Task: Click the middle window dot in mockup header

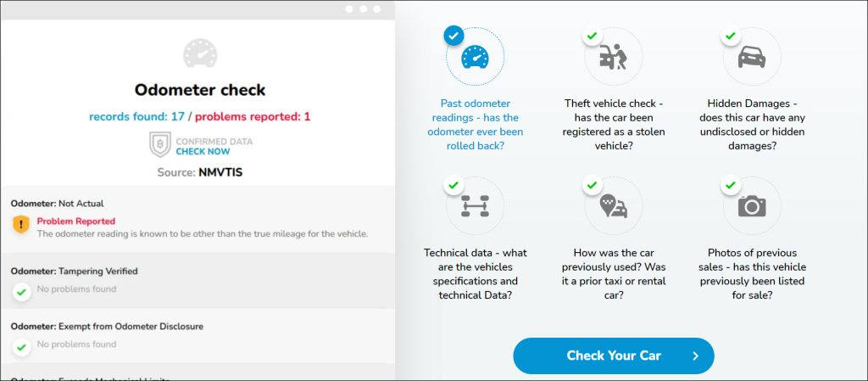Action: click(363, 8)
